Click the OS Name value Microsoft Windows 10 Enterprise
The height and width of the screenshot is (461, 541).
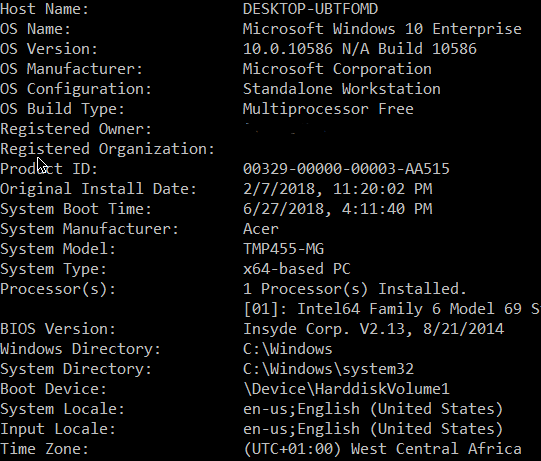click(x=382, y=29)
